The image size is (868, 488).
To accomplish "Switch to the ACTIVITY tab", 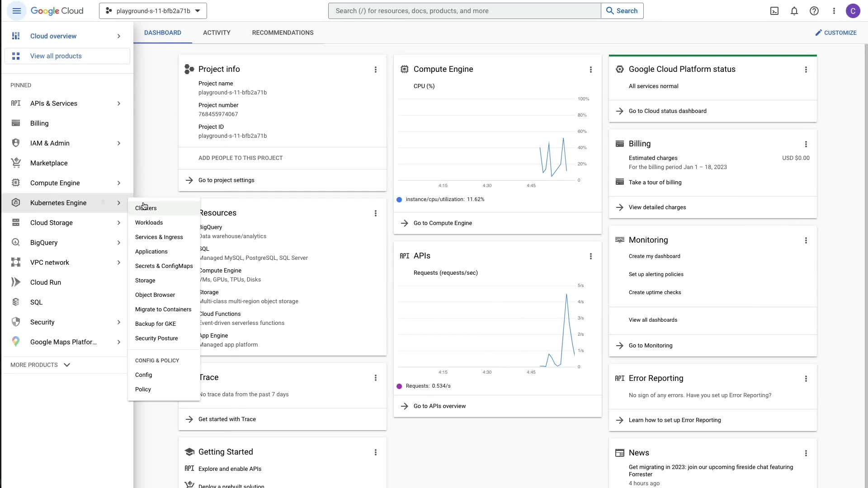I will point(217,33).
